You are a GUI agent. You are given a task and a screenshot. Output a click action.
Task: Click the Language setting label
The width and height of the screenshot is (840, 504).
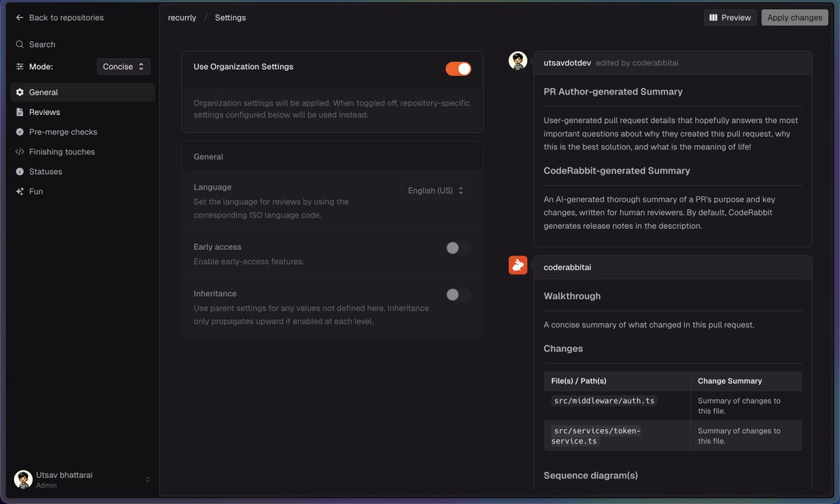[212, 188]
